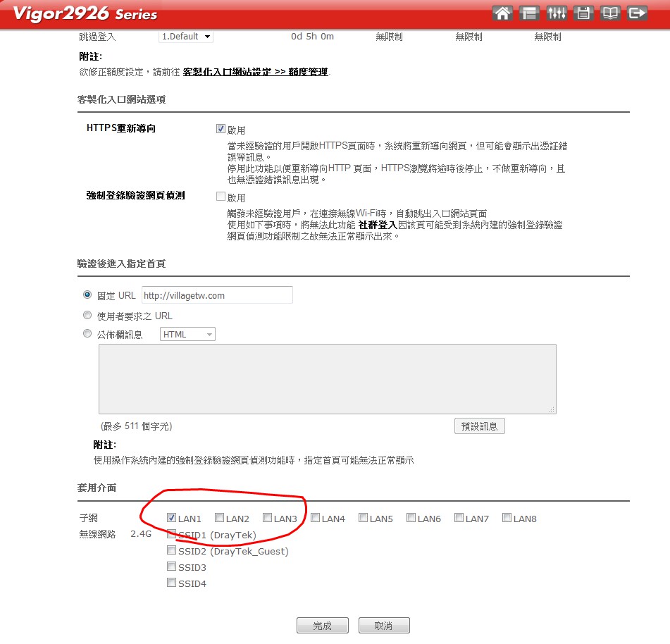Open the layout dashboard icon in header
670x644 pixels.
(x=528, y=13)
